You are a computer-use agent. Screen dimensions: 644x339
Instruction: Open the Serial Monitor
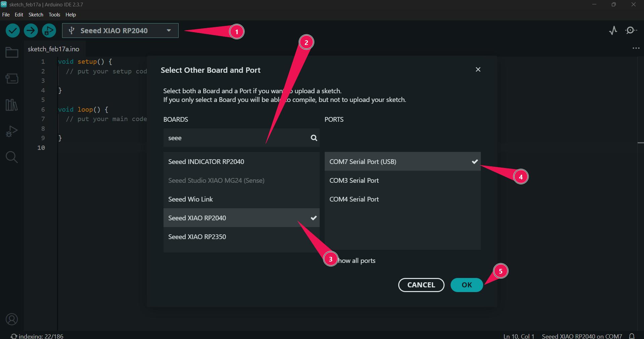click(x=631, y=31)
